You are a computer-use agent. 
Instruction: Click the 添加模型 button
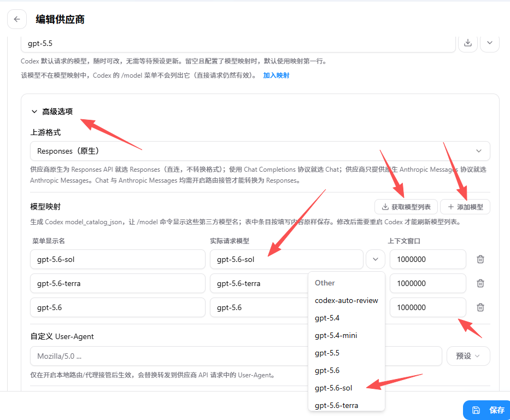click(465, 207)
